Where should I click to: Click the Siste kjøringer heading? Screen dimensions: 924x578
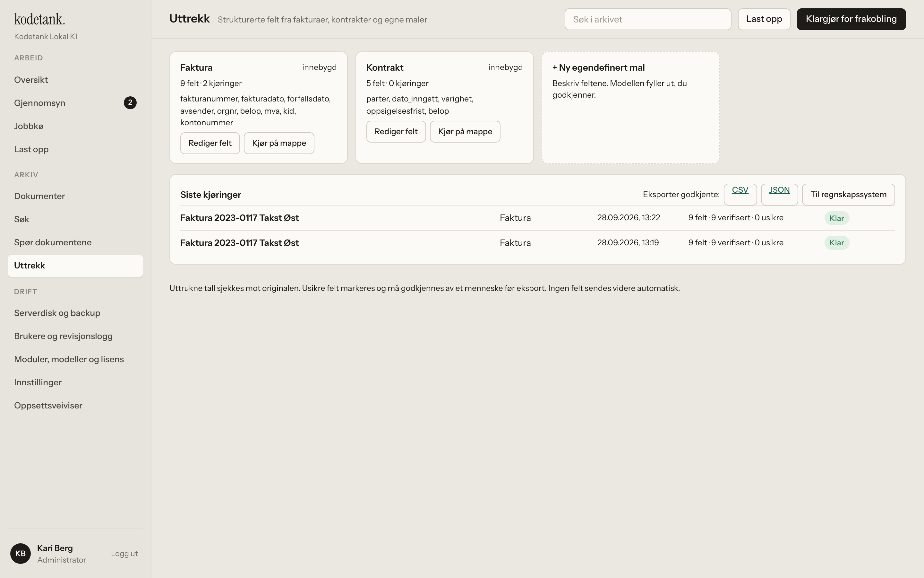211,195
